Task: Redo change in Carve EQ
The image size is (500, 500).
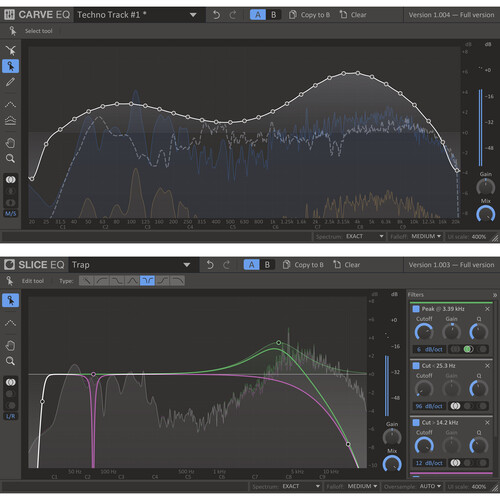Action: click(233, 15)
